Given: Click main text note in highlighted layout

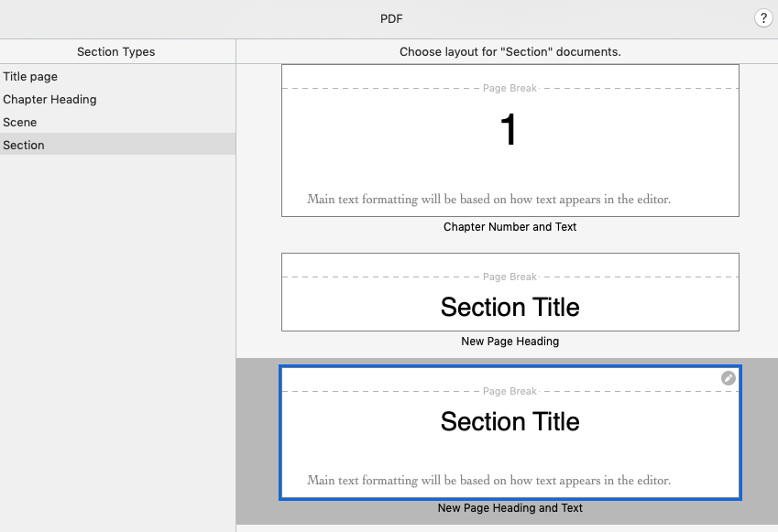Looking at the screenshot, I should coord(488,481).
